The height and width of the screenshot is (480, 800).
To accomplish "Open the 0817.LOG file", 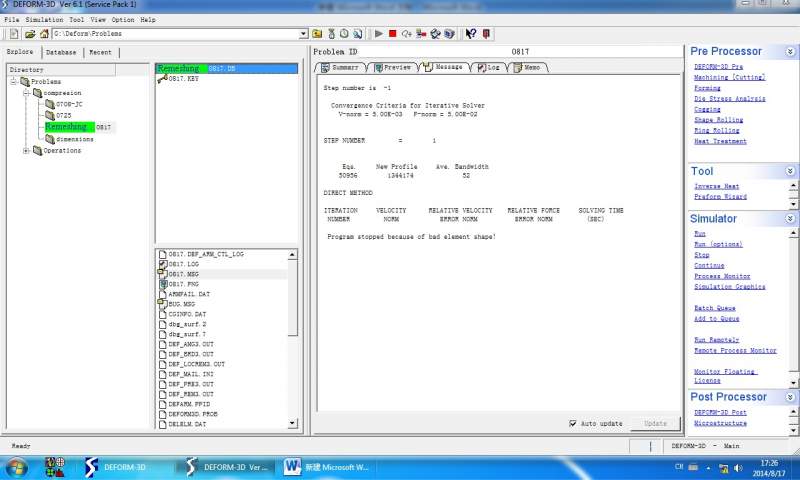I will coord(179,264).
